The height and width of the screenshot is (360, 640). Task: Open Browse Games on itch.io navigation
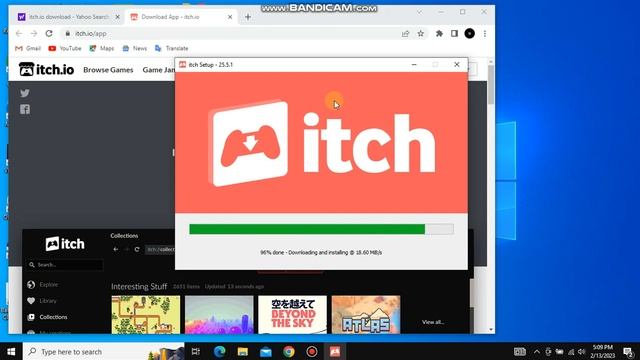108,70
